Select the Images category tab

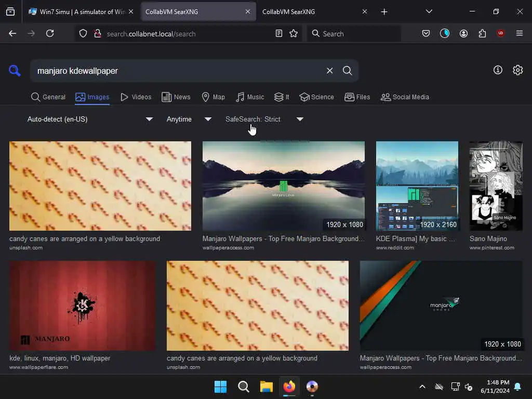pos(92,97)
